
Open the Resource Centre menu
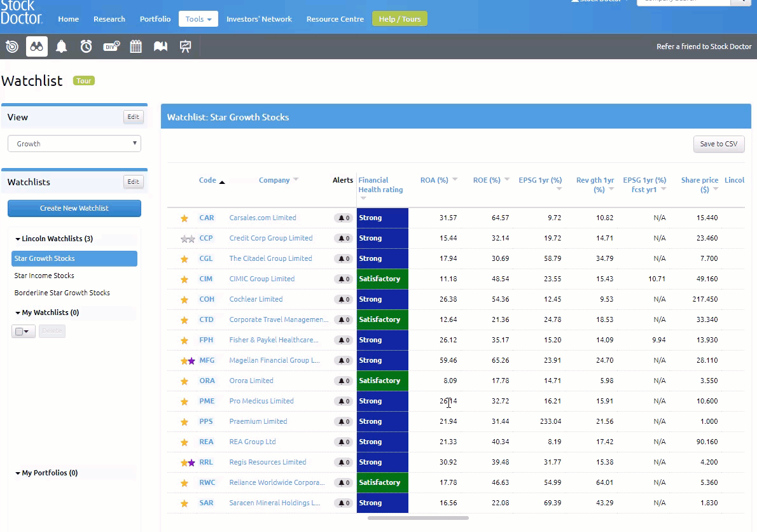point(335,19)
